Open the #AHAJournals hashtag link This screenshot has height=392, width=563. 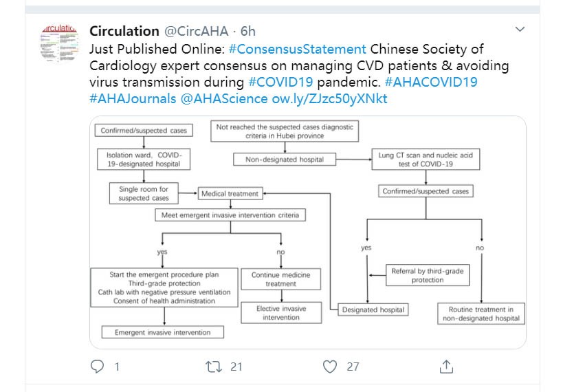click(133, 98)
